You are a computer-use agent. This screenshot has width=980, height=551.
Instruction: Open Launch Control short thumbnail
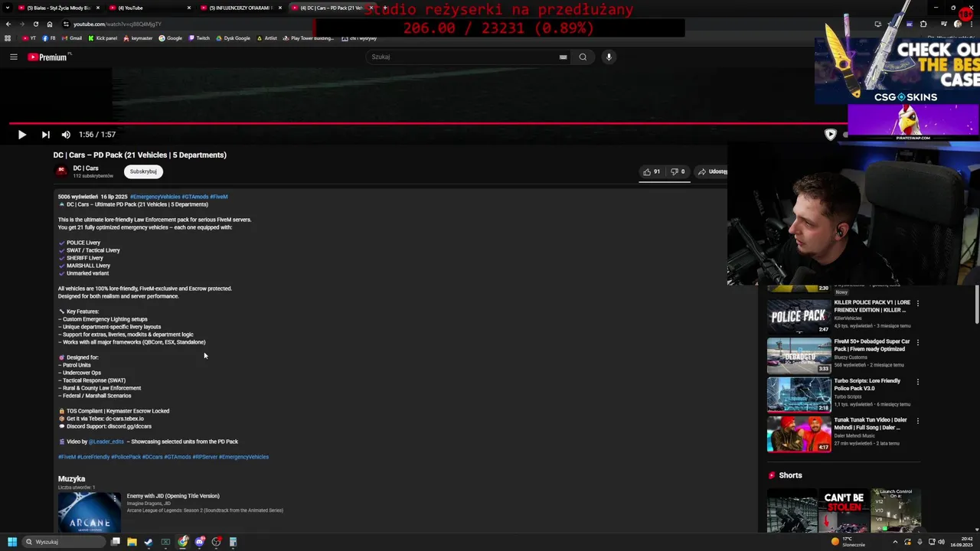tap(896, 510)
